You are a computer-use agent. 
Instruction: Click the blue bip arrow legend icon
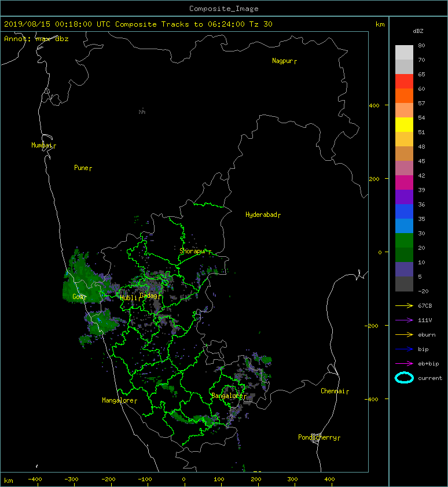(404, 349)
